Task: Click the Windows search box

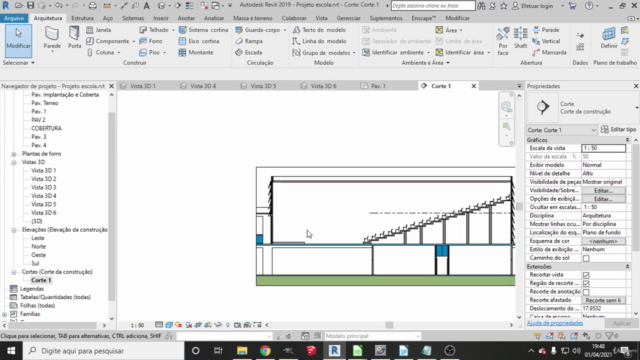Action: click(104, 351)
